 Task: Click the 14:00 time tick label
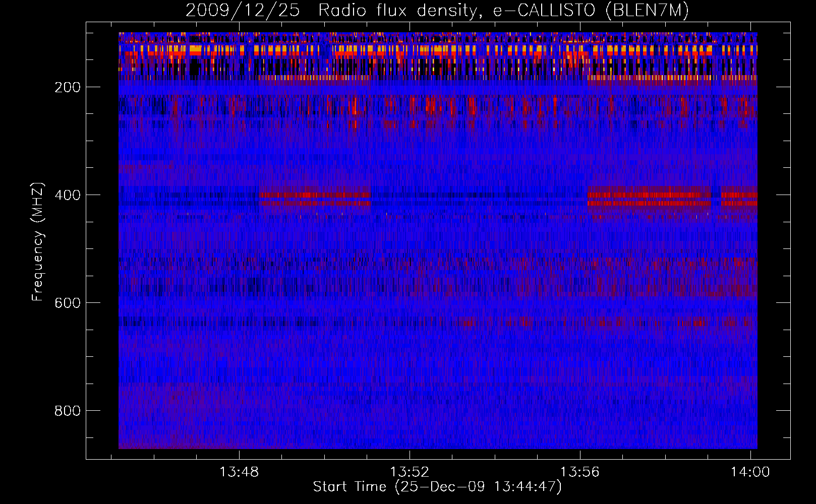(750, 472)
